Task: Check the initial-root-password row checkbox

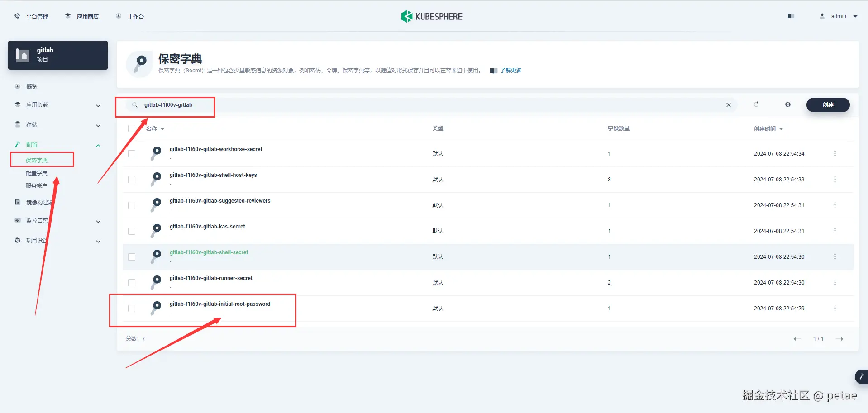Action: tap(132, 309)
